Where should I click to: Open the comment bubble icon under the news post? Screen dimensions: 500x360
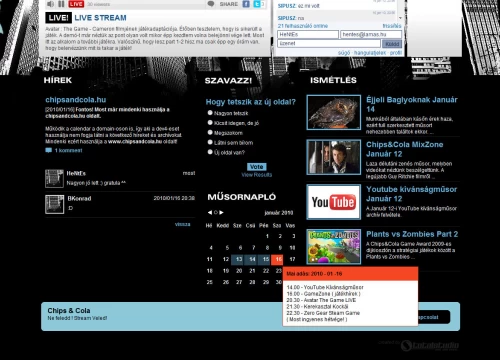tap(49, 150)
